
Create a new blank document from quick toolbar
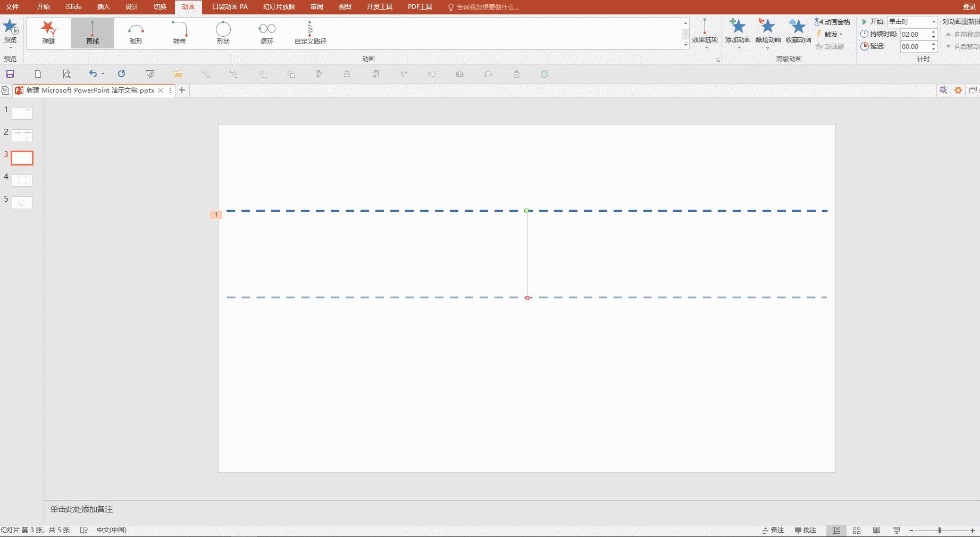point(38,74)
